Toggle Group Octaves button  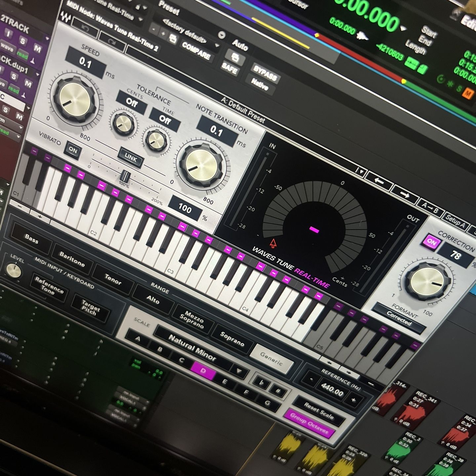point(309,423)
